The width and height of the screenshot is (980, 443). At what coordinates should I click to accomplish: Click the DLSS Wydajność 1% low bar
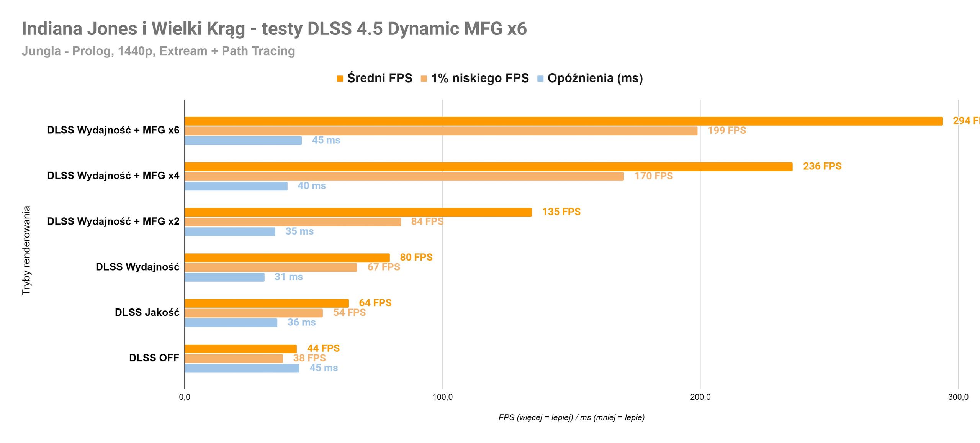271,268
